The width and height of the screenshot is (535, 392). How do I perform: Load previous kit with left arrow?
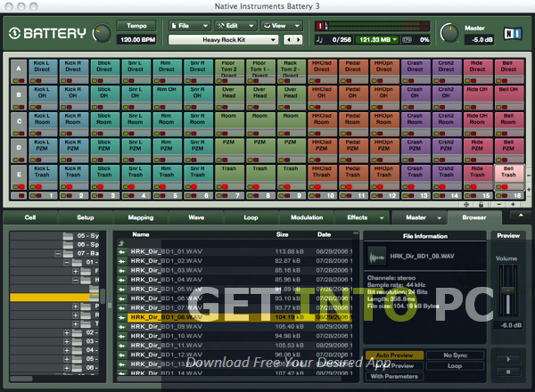[289, 40]
